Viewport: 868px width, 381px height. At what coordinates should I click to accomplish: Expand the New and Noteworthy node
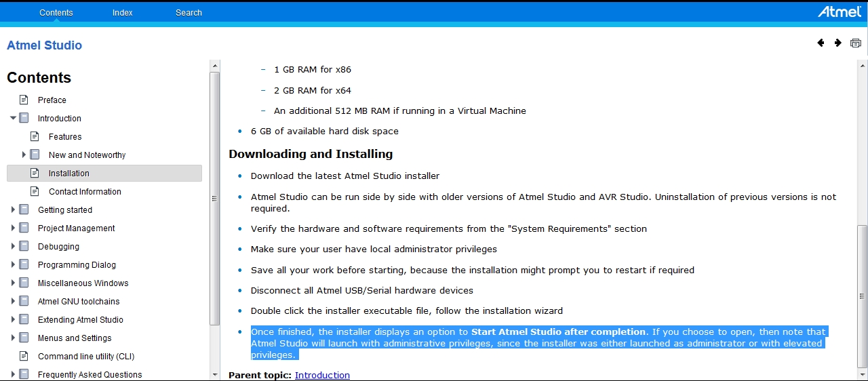pos(24,155)
